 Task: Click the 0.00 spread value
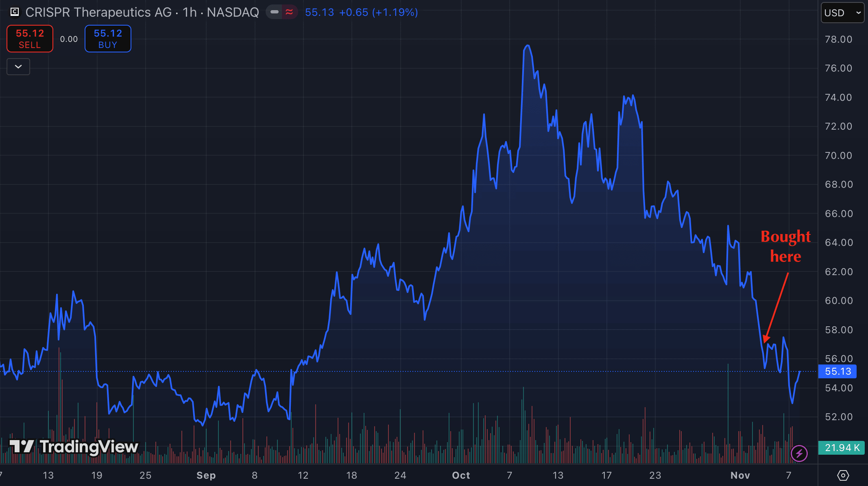pos(69,39)
